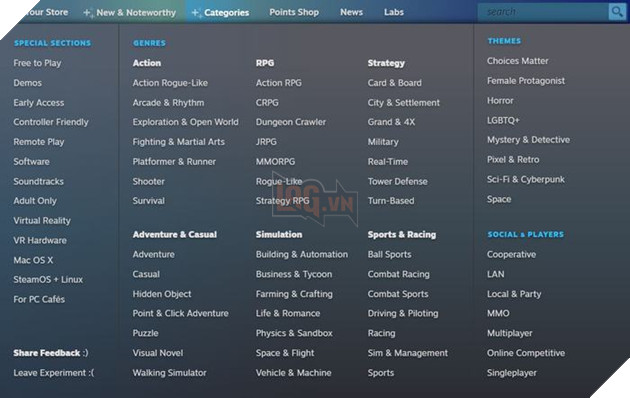This screenshot has height=398, width=630.
Task: Browse VR Hardware
Action: tap(40, 240)
